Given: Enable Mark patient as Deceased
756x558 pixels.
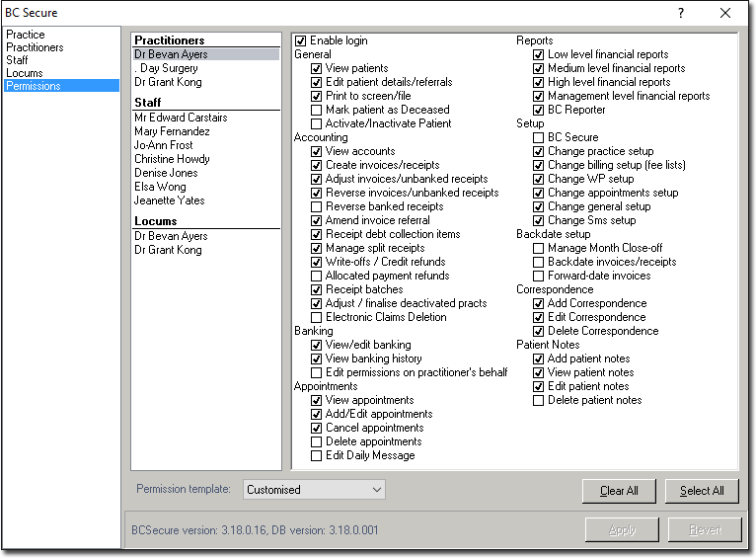Looking at the screenshot, I should pos(316,110).
